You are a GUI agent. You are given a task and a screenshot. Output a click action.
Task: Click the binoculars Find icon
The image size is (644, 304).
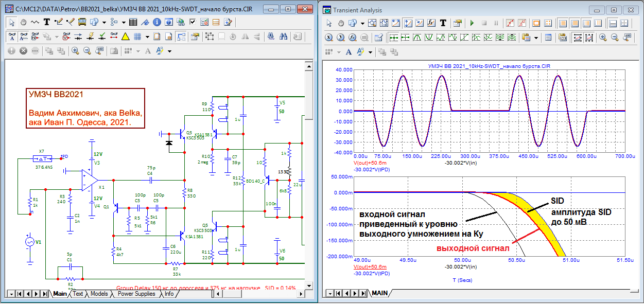pos(284,37)
